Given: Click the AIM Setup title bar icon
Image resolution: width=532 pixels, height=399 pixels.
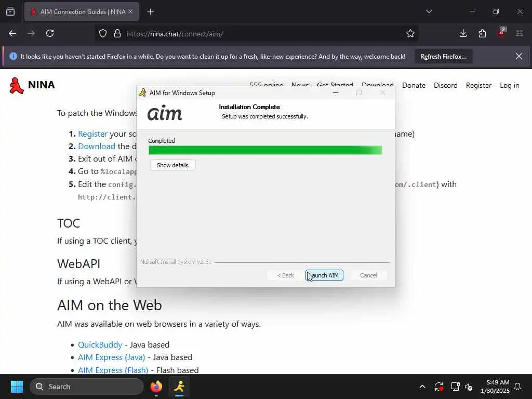Looking at the screenshot, I should (142, 92).
